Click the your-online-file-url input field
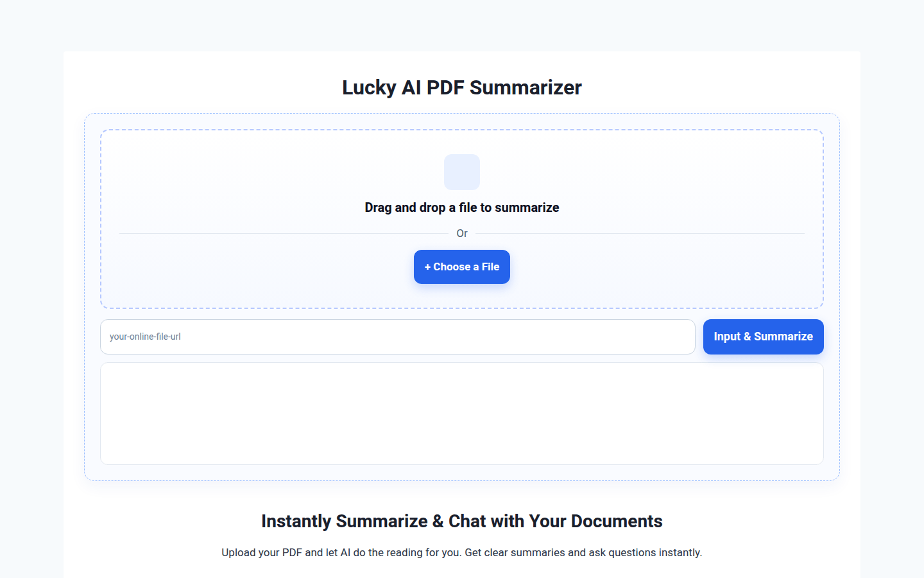This screenshot has height=578, width=924. pyautogui.click(x=398, y=337)
